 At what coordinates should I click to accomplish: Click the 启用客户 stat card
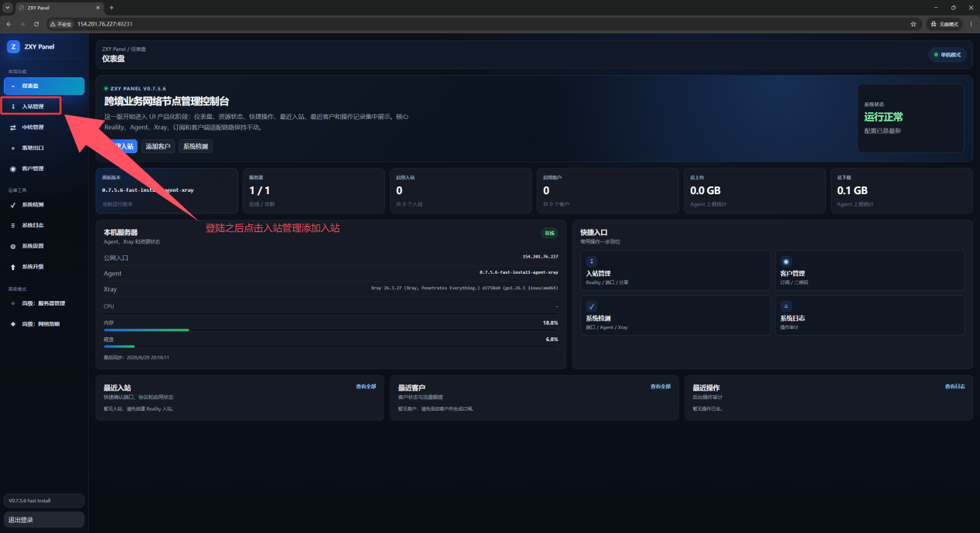coord(607,190)
